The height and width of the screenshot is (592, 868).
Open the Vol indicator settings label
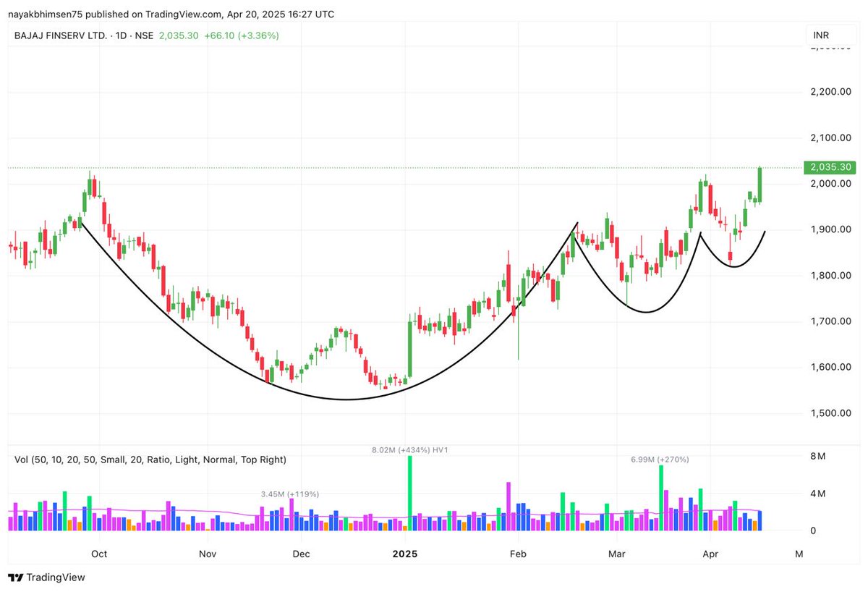(150, 460)
